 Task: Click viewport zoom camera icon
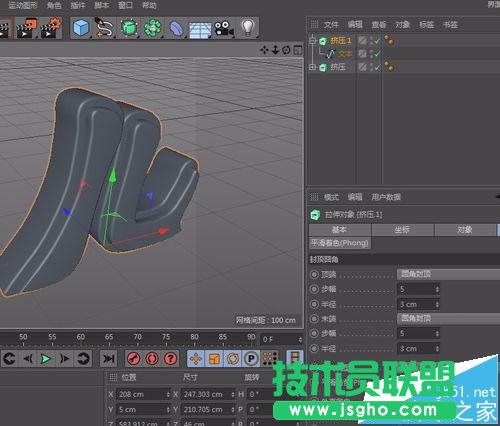pos(275,50)
